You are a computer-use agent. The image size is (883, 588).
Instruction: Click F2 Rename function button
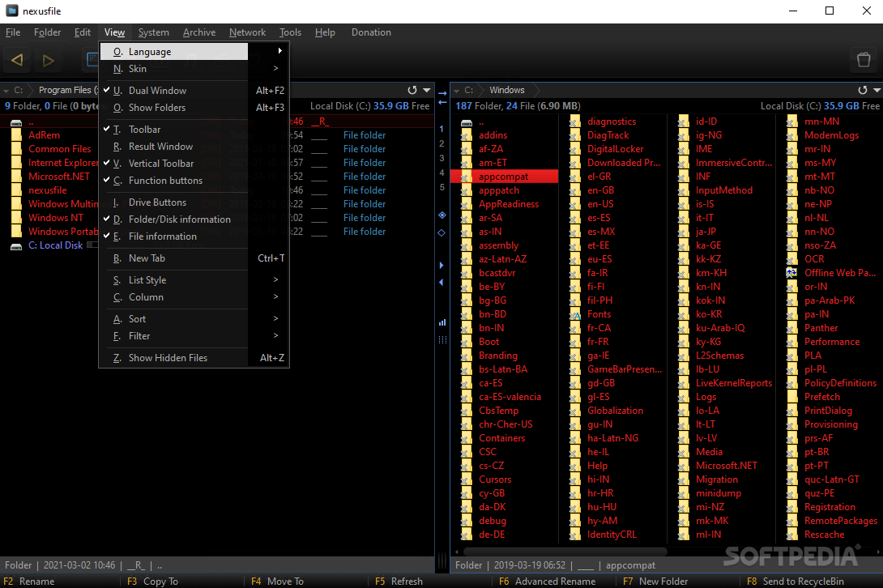tap(29, 582)
